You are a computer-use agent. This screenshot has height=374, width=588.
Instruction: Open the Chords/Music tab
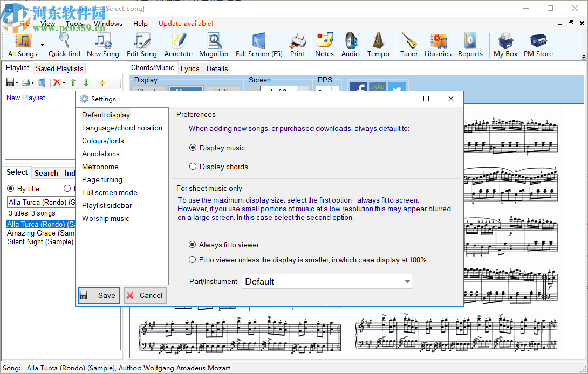[152, 68]
